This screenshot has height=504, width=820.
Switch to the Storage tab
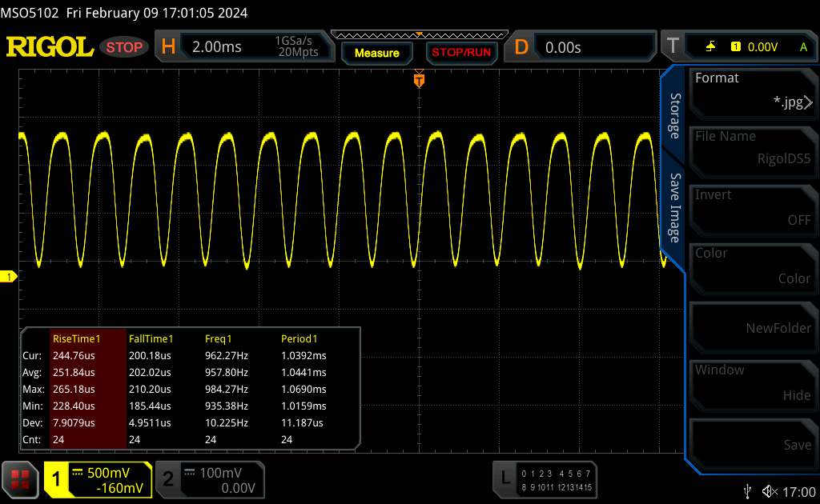pyautogui.click(x=675, y=116)
